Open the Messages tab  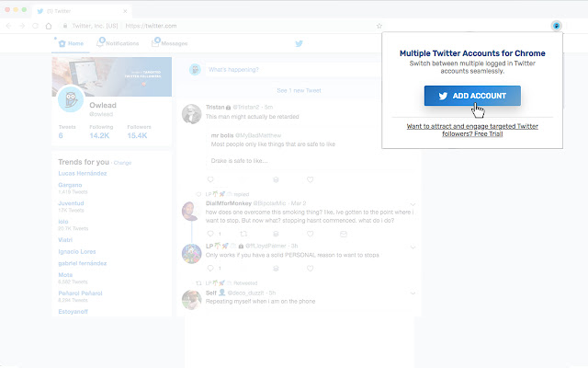click(x=169, y=43)
